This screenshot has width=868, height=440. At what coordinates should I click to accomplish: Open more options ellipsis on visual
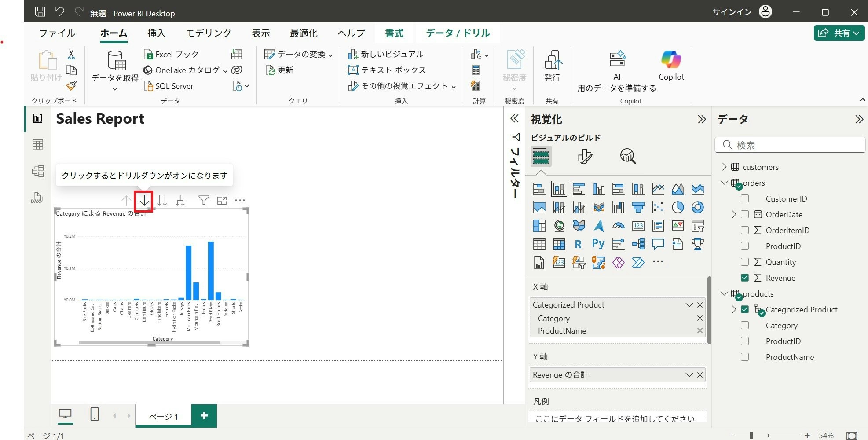(240, 200)
